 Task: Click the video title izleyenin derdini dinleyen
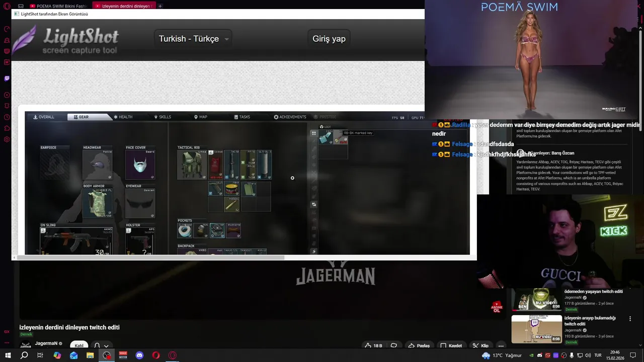pyautogui.click(x=69, y=327)
